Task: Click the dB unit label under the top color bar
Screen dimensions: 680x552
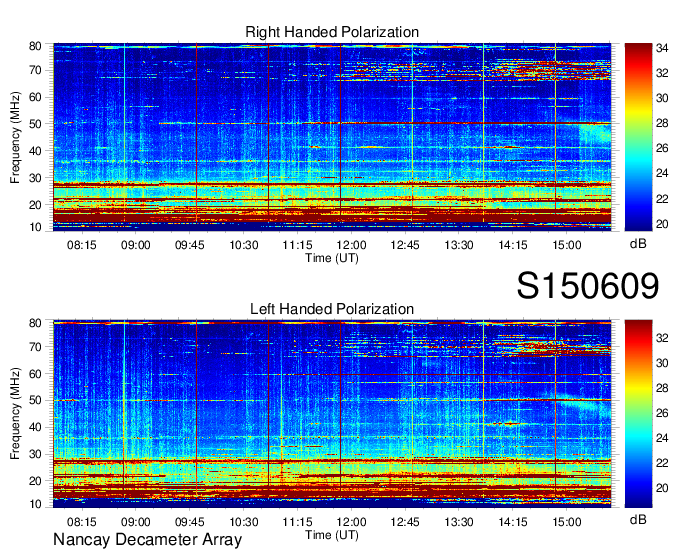Action: pos(638,244)
